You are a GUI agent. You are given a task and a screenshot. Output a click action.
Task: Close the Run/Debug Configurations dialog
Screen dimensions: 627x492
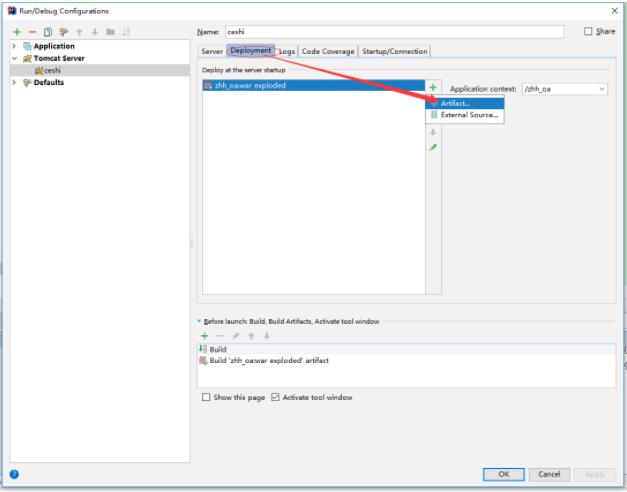click(x=615, y=11)
